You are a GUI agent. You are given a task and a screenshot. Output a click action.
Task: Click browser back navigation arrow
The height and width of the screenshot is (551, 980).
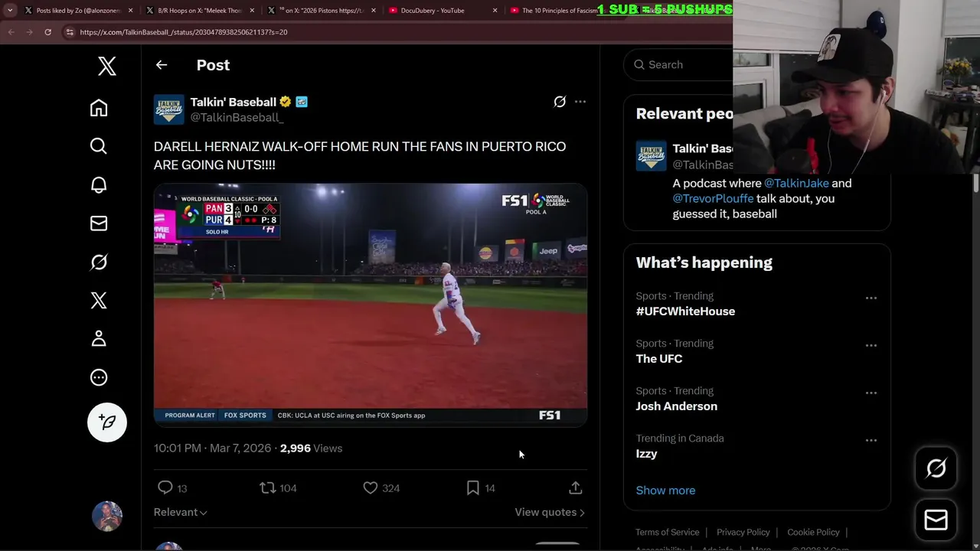[x=11, y=32]
